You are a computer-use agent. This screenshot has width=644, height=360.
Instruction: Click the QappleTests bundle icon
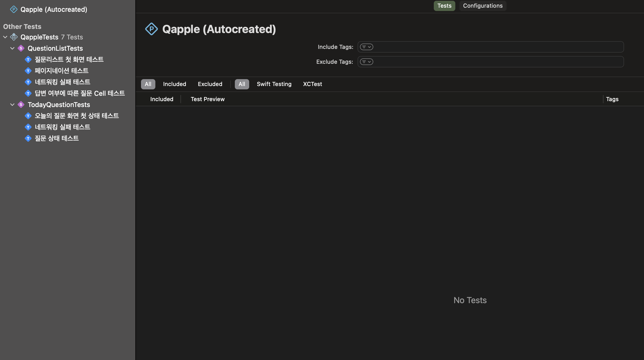pyautogui.click(x=14, y=37)
